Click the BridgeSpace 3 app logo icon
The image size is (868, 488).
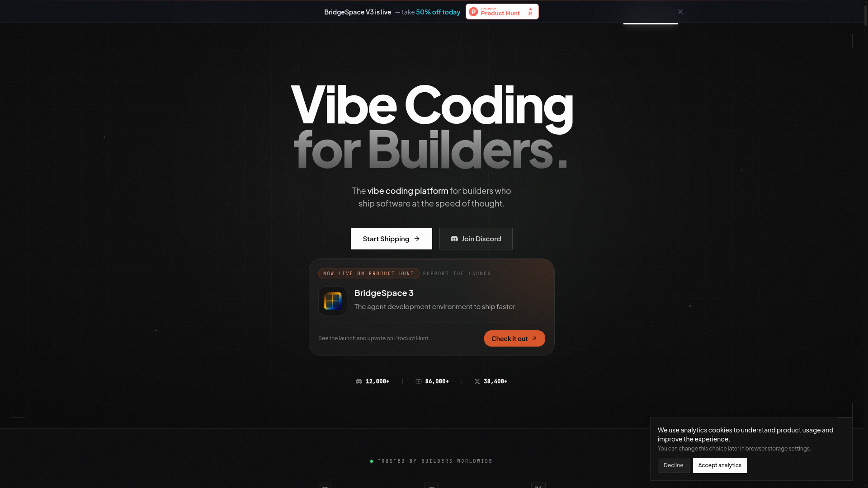pyautogui.click(x=333, y=301)
